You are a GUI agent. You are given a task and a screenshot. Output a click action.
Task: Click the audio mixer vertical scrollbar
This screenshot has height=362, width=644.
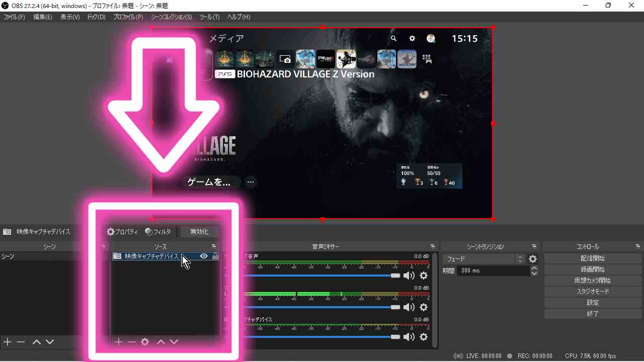point(435,300)
